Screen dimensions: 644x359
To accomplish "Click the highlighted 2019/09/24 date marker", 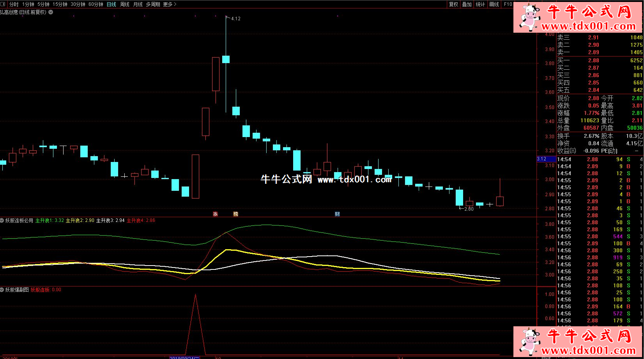I will (184, 357).
